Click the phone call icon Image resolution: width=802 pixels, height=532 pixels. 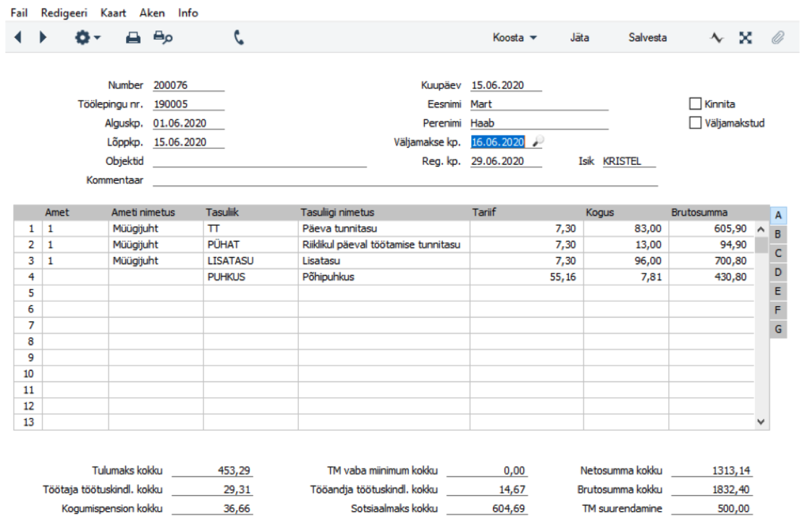pyautogui.click(x=239, y=38)
